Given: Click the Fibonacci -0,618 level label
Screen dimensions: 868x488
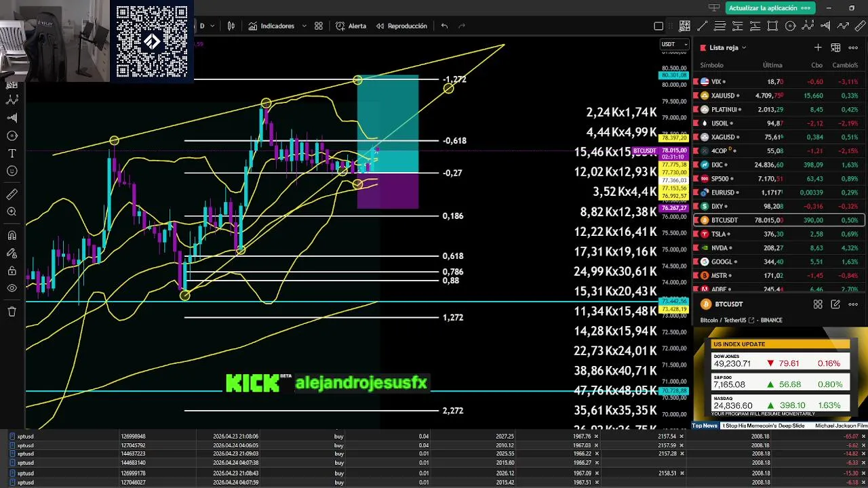Looking at the screenshot, I should [x=454, y=140].
